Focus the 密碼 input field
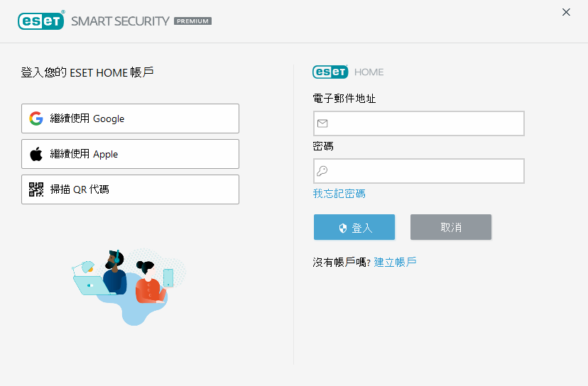Image resolution: width=588 pixels, height=386 pixels. click(426, 171)
